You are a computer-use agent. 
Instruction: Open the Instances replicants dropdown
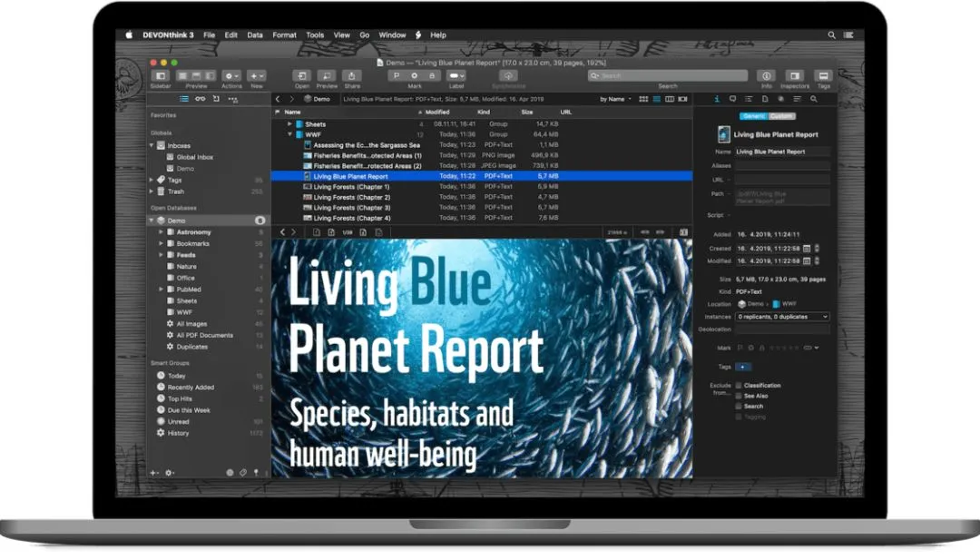[x=782, y=317]
